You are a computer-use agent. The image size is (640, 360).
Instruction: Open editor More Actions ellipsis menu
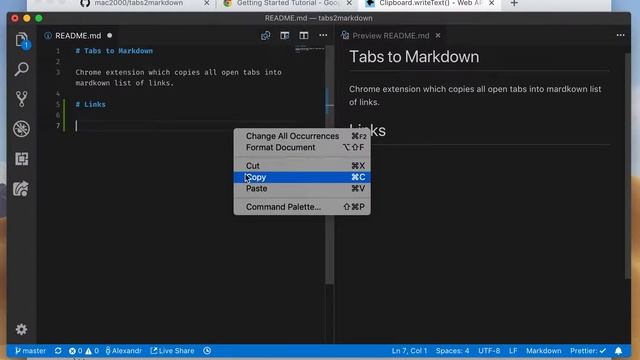pos(323,36)
